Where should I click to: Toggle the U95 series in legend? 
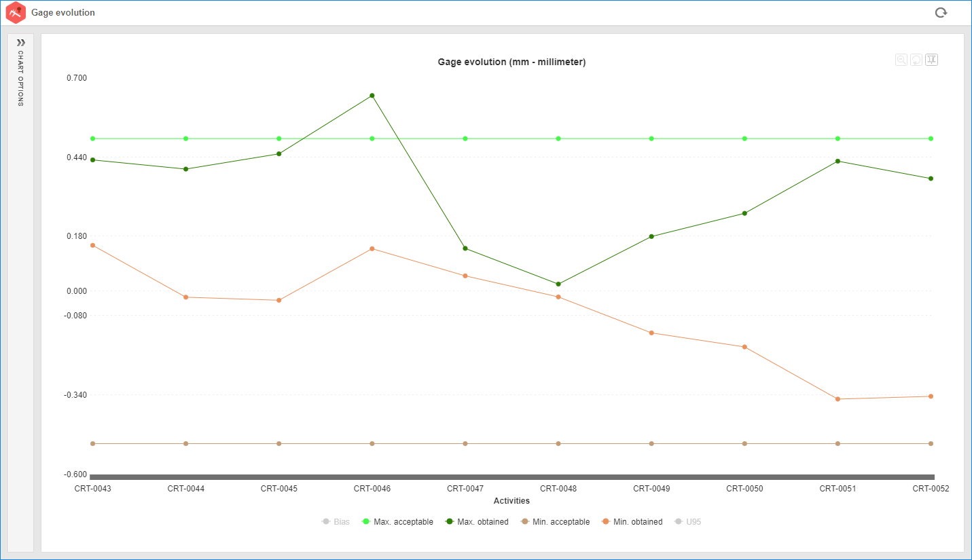click(x=687, y=522)
